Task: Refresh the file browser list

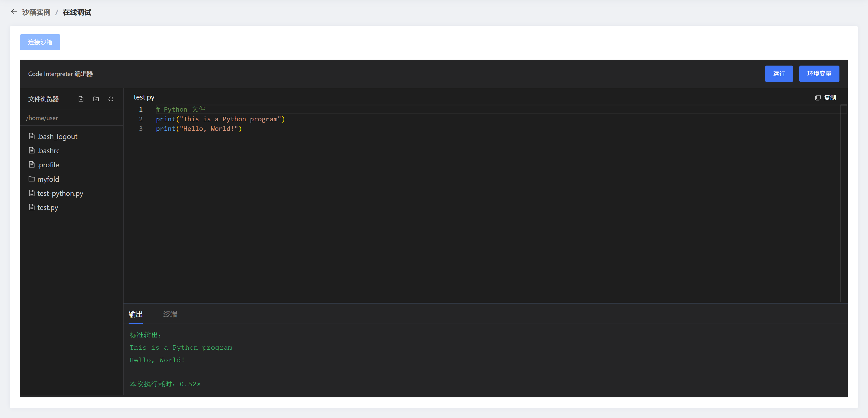Action: pyautogui.click(x=111, y=99)
